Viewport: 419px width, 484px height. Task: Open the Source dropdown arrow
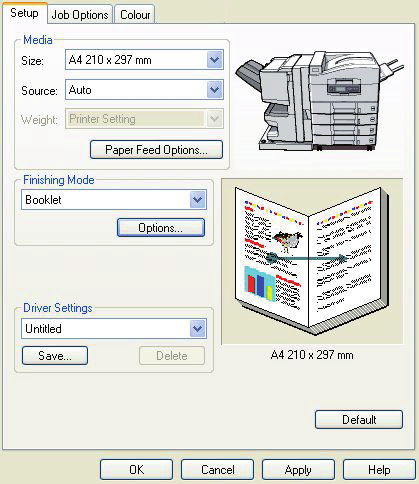[214, 89]
